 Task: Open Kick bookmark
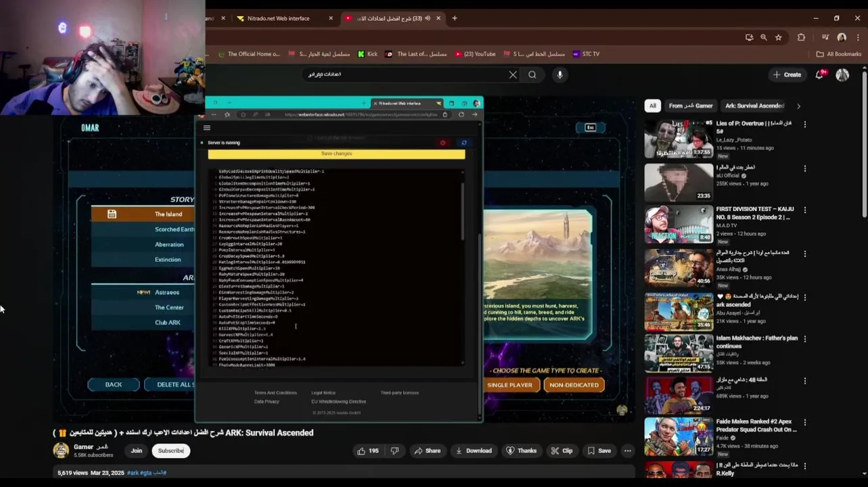click(x=367, y=54)
